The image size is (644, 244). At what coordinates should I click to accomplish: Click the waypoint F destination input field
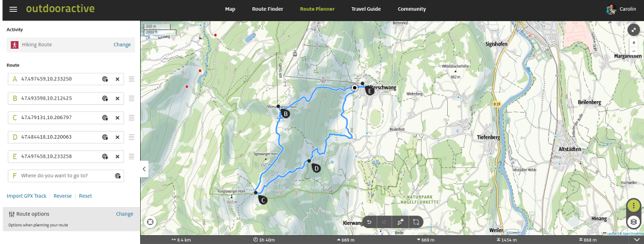66,176
